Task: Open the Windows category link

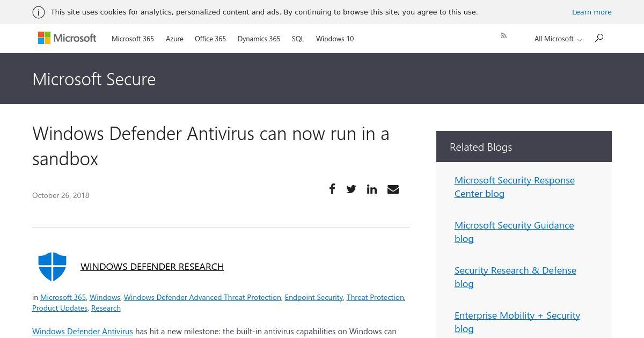Action: (x=105, y=297)
